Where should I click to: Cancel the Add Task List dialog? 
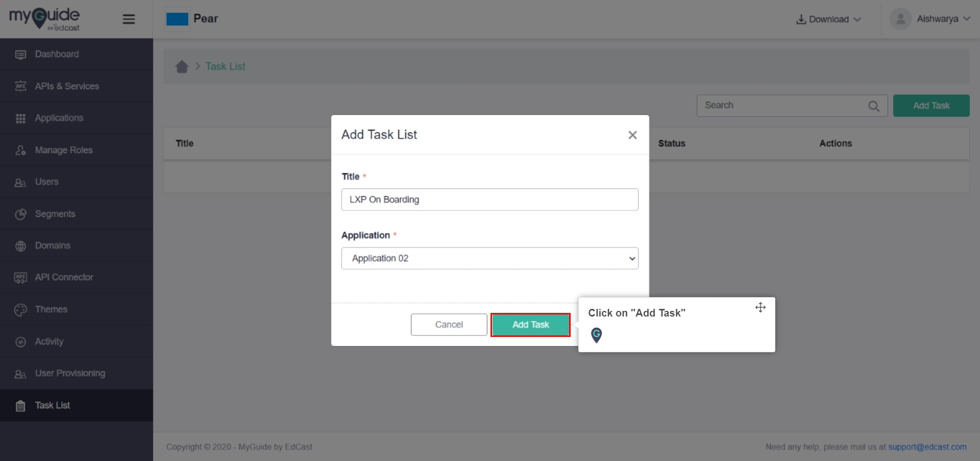point(449,325)
